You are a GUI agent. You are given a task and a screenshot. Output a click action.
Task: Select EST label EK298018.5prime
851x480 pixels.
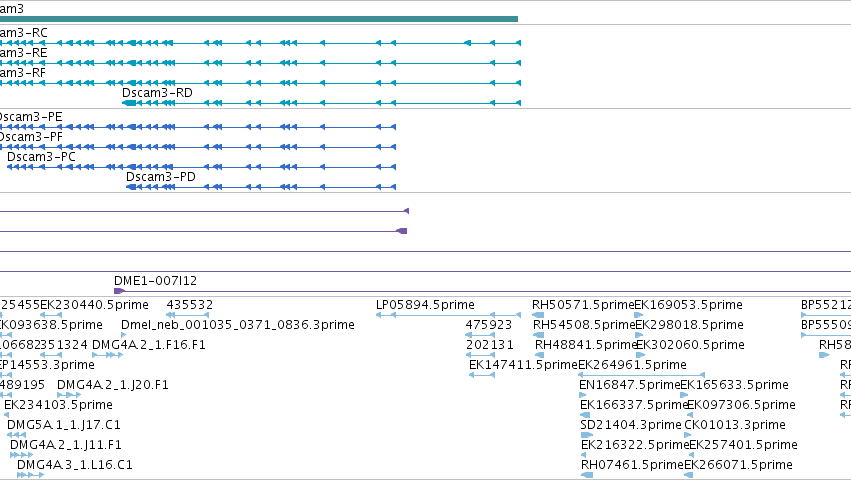689,325
